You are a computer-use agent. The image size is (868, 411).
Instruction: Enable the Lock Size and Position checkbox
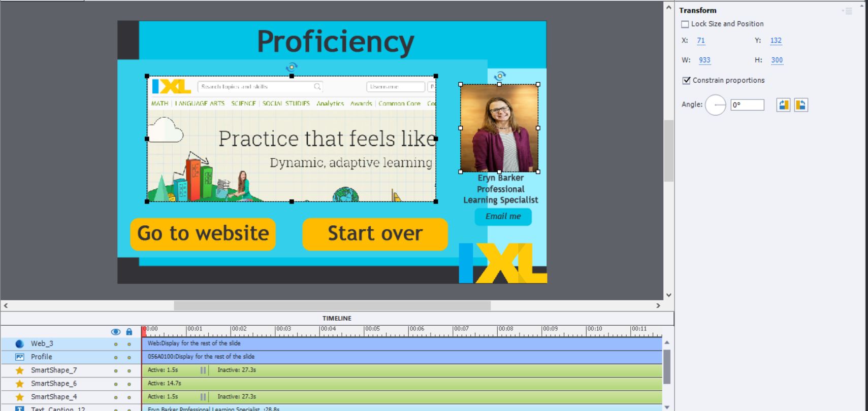(x=685, y=24)
